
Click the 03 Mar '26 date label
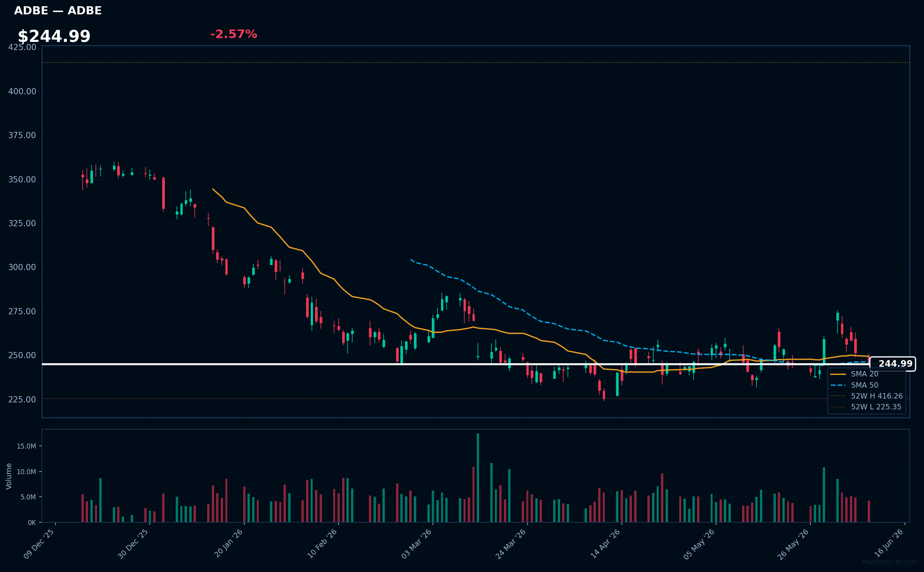tap(416, 544)
